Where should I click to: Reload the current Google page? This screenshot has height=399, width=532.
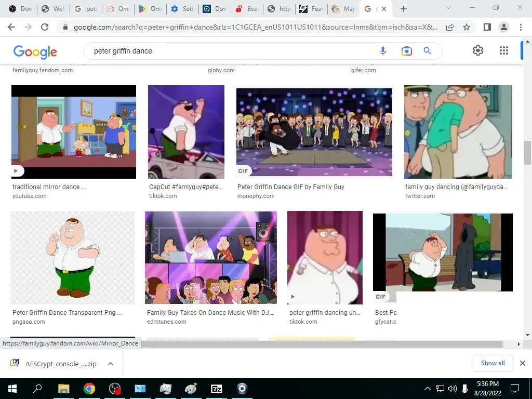click(x=45, y=27)
